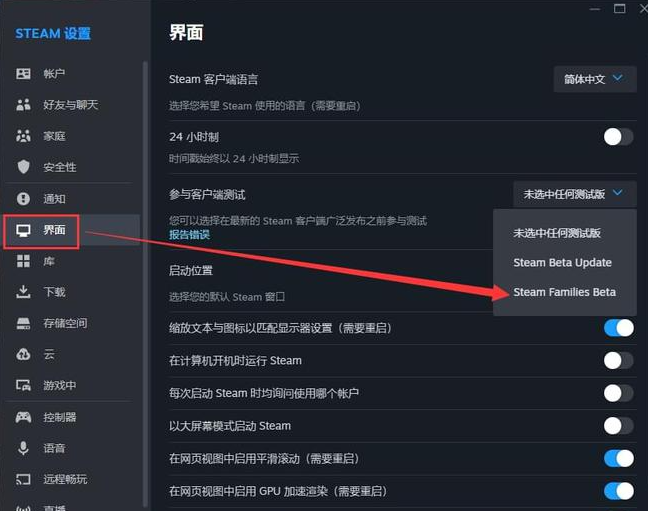Click the voice (语音) microphone icon
648x511 pixels.
tap(23, 448)
